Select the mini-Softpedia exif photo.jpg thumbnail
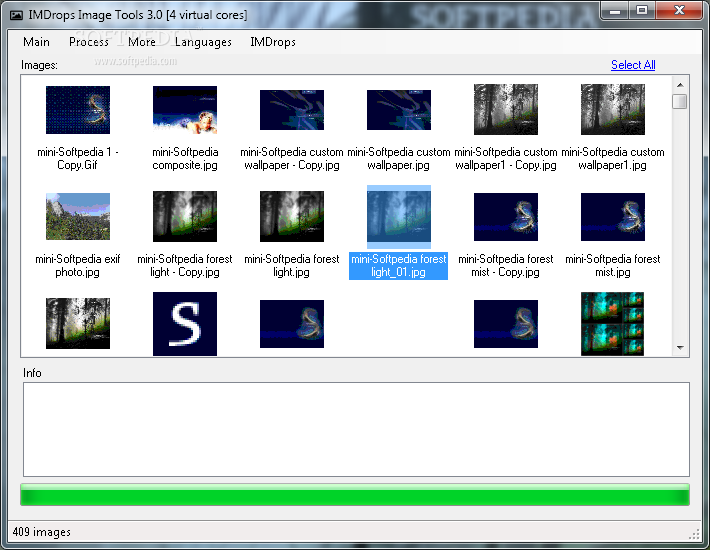Viewport: 710px width, 550px height. (x=78, y=216)
